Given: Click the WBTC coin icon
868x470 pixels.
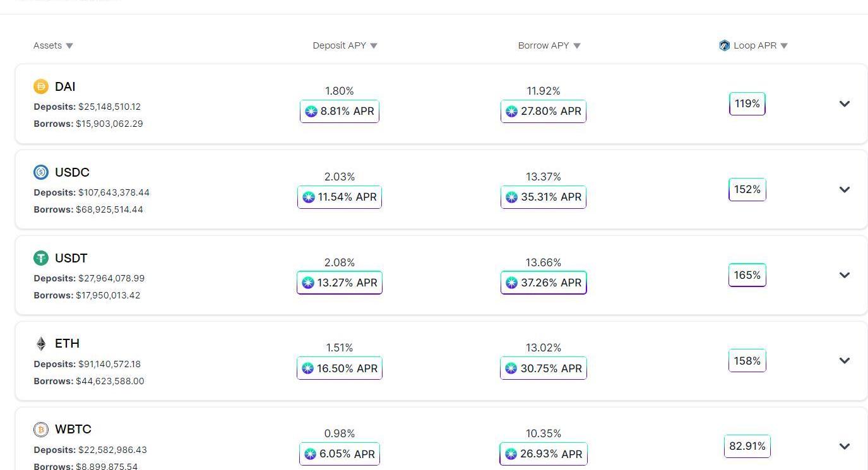Looking at the screenshot, I should pos(41,430).
